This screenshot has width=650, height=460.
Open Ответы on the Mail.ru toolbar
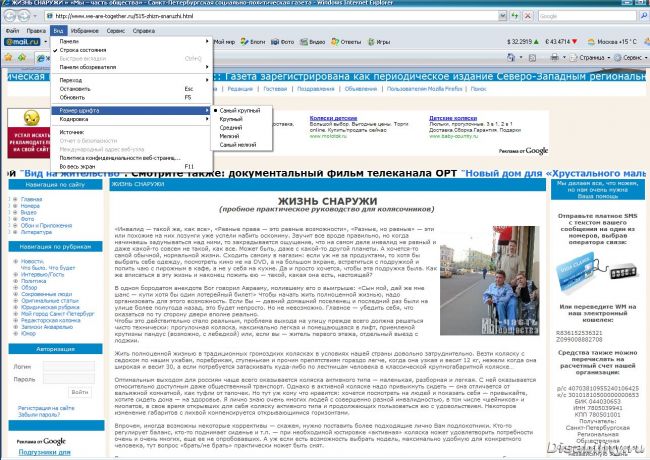click(x=346, y=42)
